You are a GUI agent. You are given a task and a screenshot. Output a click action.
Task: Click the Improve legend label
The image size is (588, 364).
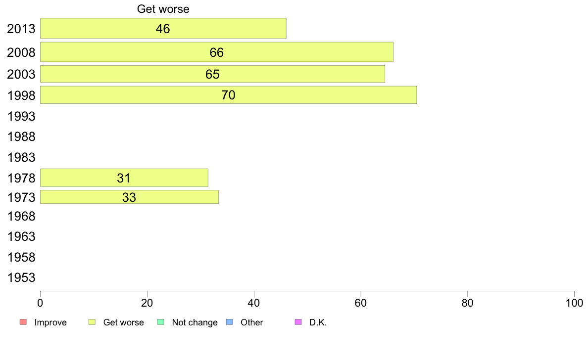50,322
